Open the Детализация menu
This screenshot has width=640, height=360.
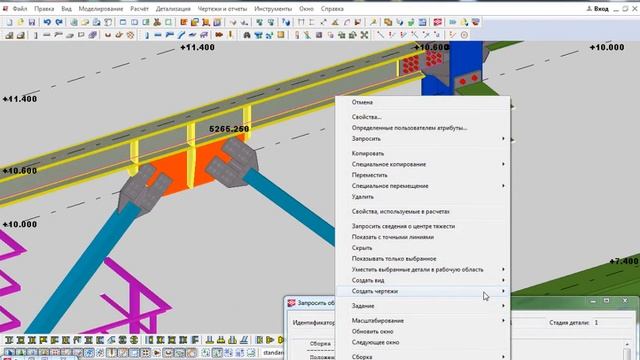pos(173,9)
